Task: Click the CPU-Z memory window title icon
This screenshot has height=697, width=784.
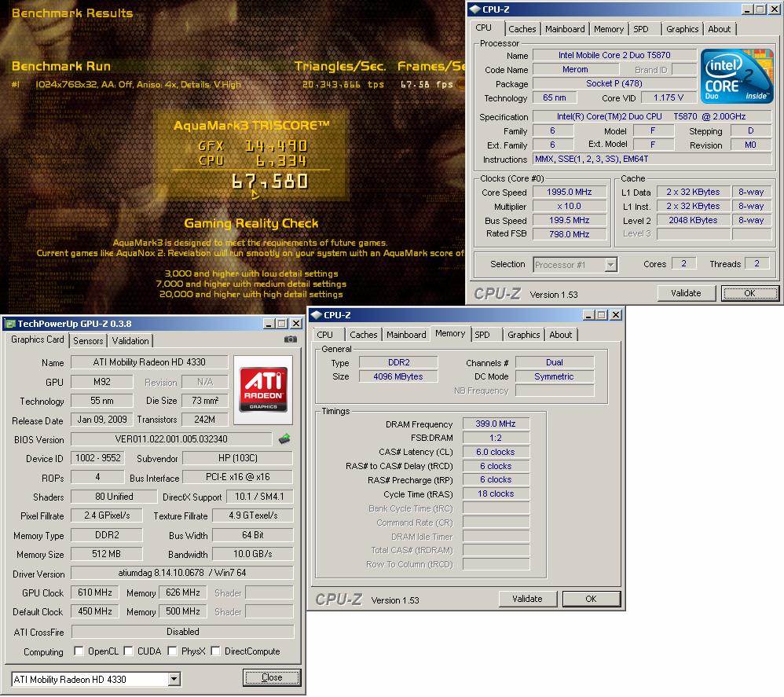Action: click(316, 315)
